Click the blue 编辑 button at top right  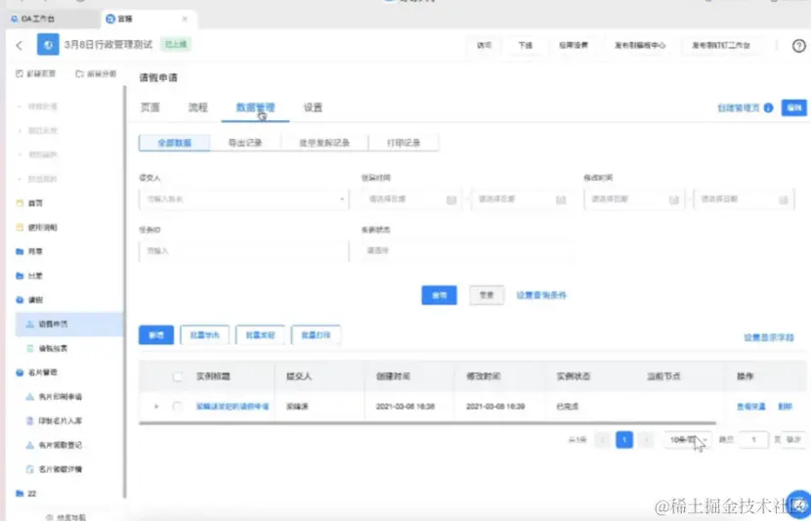(x=794, y=108)
